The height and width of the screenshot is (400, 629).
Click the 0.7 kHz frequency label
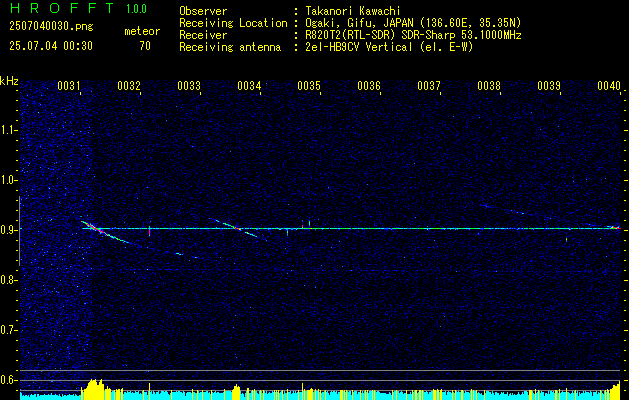coord(9,330)
